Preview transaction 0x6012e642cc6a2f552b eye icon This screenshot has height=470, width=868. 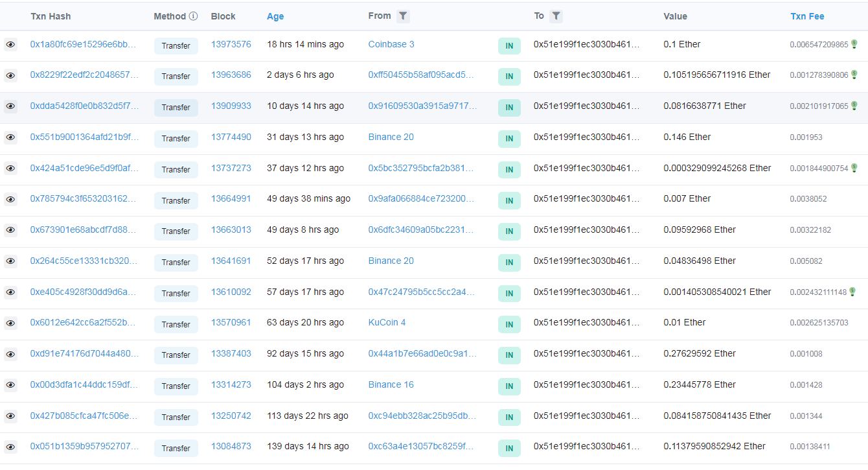[x=10, y=323]
